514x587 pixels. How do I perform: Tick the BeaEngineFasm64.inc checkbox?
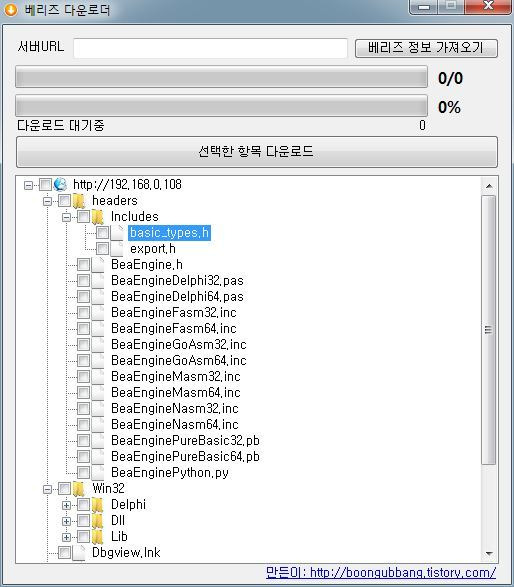click(83, 329)
